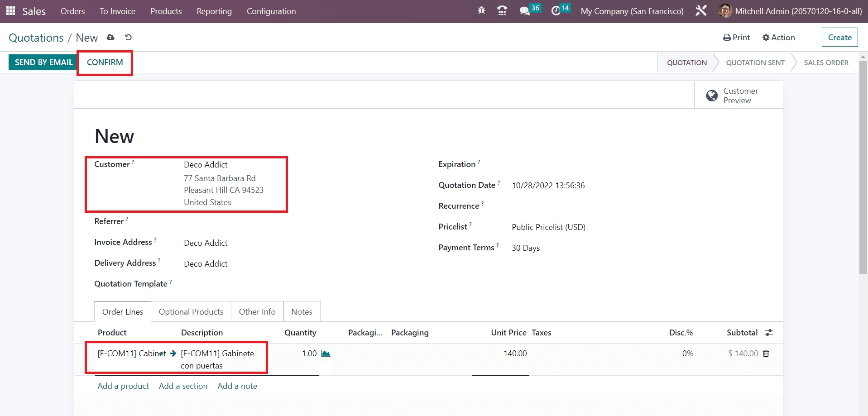Image resolution: width=868 pixels, height=416 pixels.
Task: Open the Reporting menu
Action: coord(214,11)
